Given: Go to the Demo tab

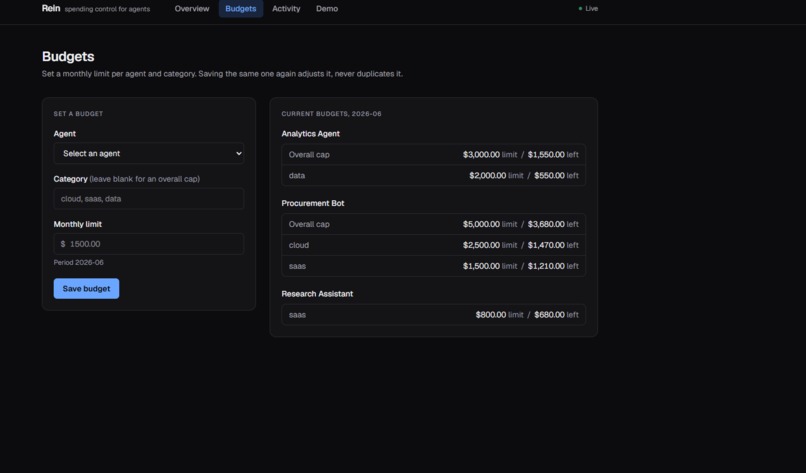Looking at the screenshot, I should pos(327,9).
